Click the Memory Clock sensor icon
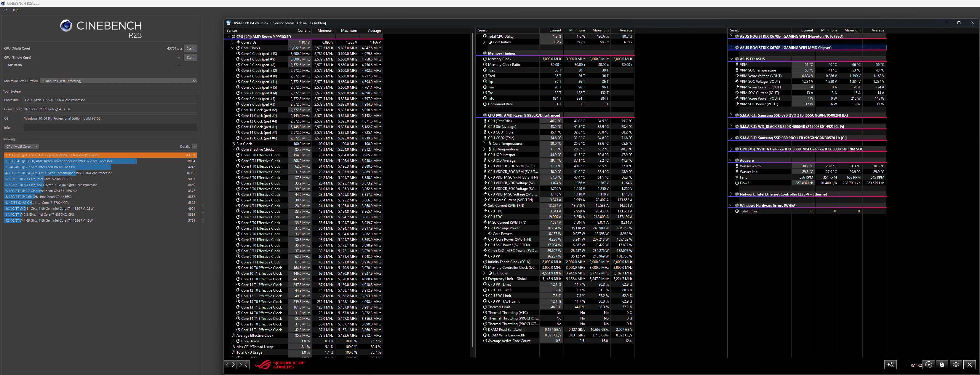The image size is (980, 375). (485, 59)
